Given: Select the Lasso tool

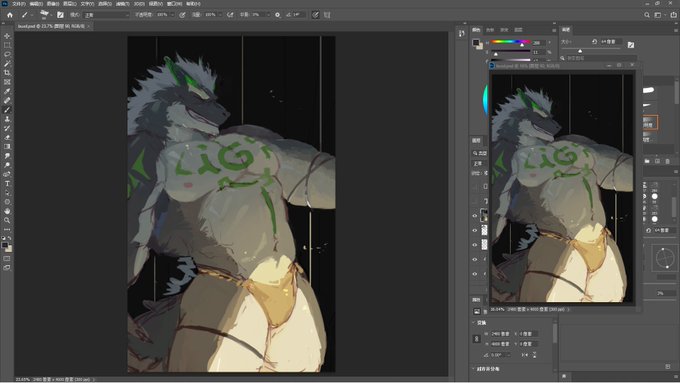Looking at the screenshot, I should coord(7,54).
